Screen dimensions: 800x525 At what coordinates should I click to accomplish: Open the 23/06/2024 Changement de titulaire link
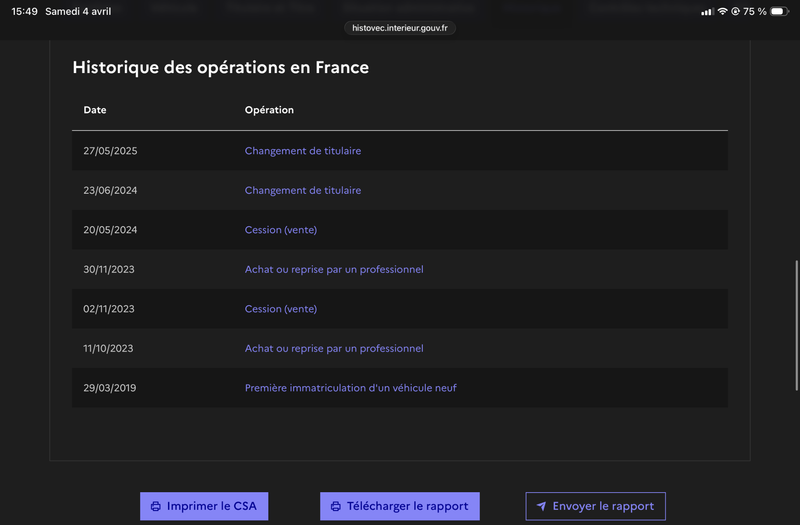click(x=303, y=190)
